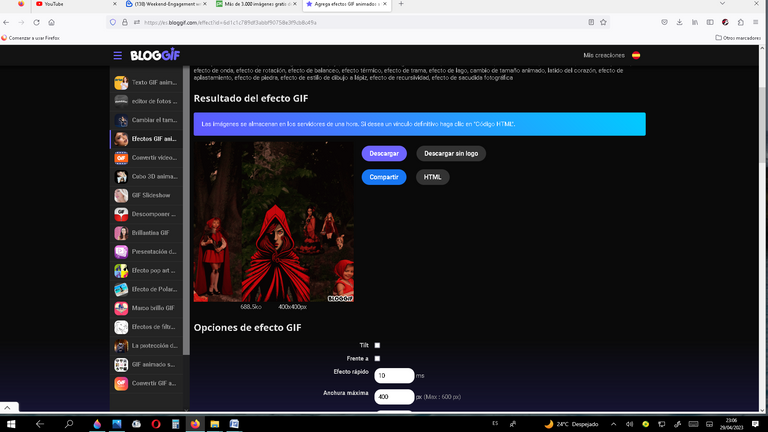Click Descargar sin logo button
Screen dimensions: 768x432
[451, 153]
